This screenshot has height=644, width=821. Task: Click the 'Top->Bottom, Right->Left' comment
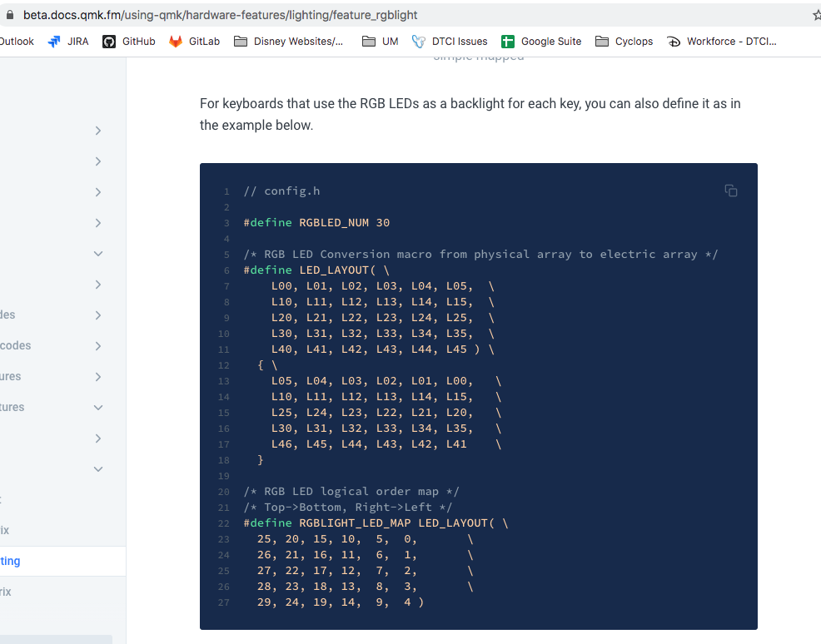[348, 508]
